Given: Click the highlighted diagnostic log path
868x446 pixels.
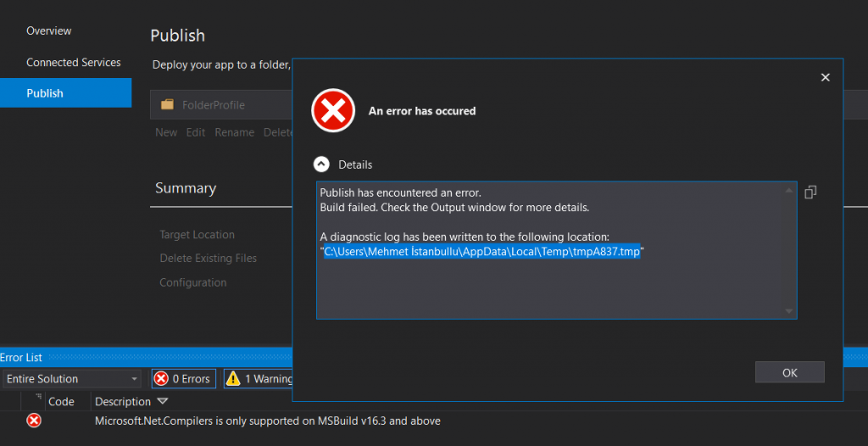Looking at the screenshot, I should pyautogui.click(x=481, y=253).
